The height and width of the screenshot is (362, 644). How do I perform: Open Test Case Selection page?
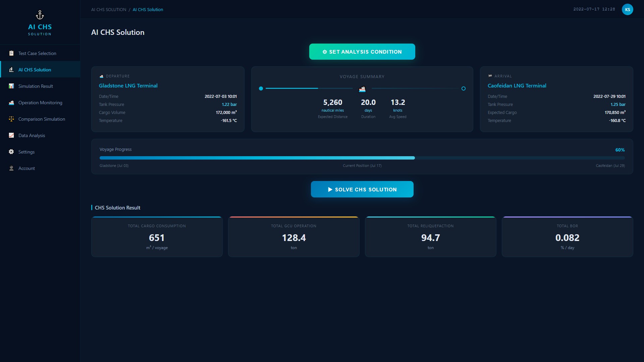coord(40,53)
